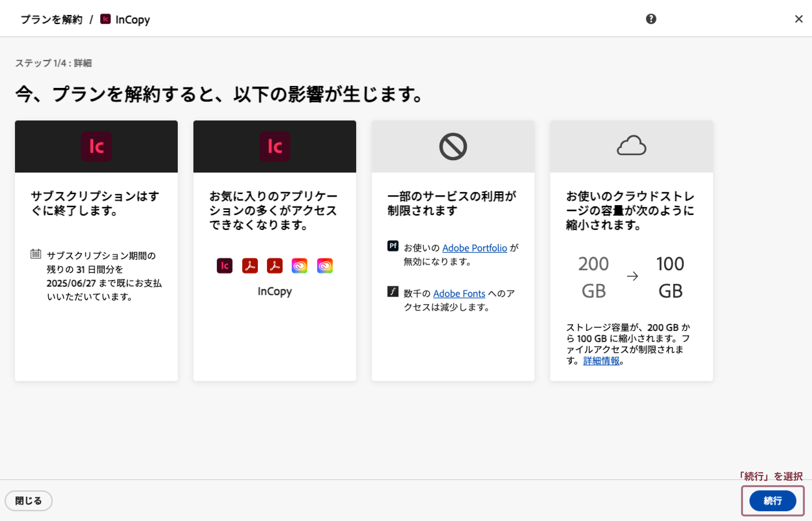Close the cancel plan dialog with X

click(798, 19)
